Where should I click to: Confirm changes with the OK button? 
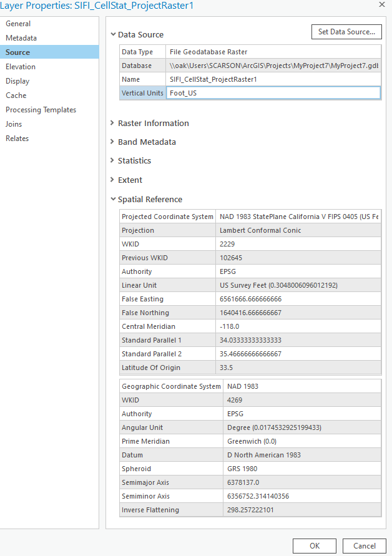[314, 546]
